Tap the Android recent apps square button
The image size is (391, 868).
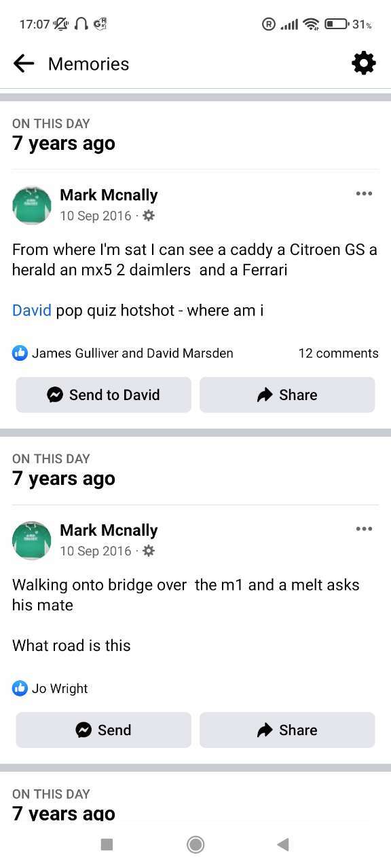tap(107, 844)
